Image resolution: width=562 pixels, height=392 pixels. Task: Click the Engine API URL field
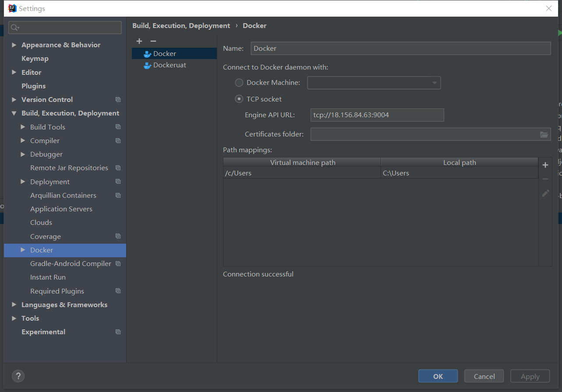(377, 115)
